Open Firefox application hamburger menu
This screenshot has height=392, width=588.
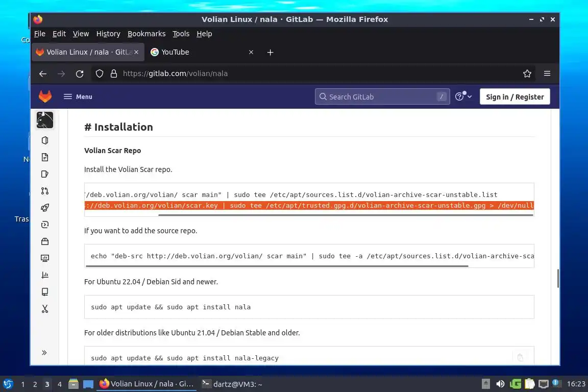pos(547,73)
